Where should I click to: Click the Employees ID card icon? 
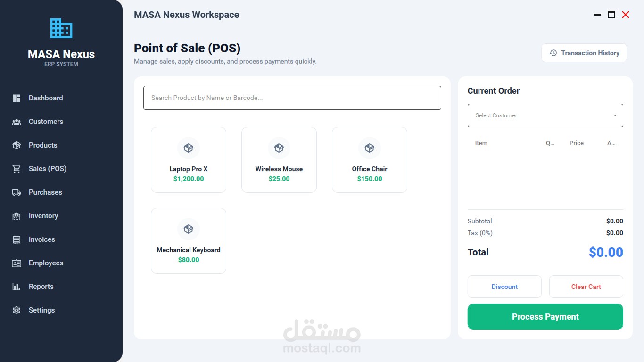coord(17,263)
